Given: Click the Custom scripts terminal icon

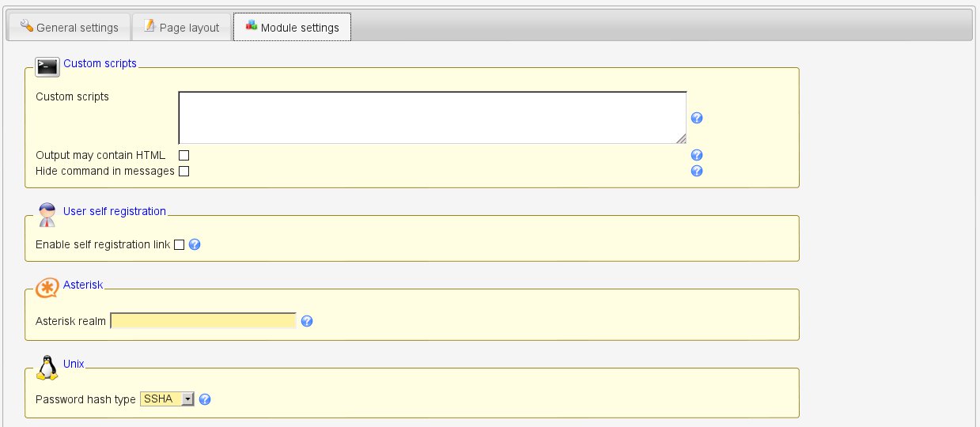Looking at the screenshot, I should click(48, 66).
